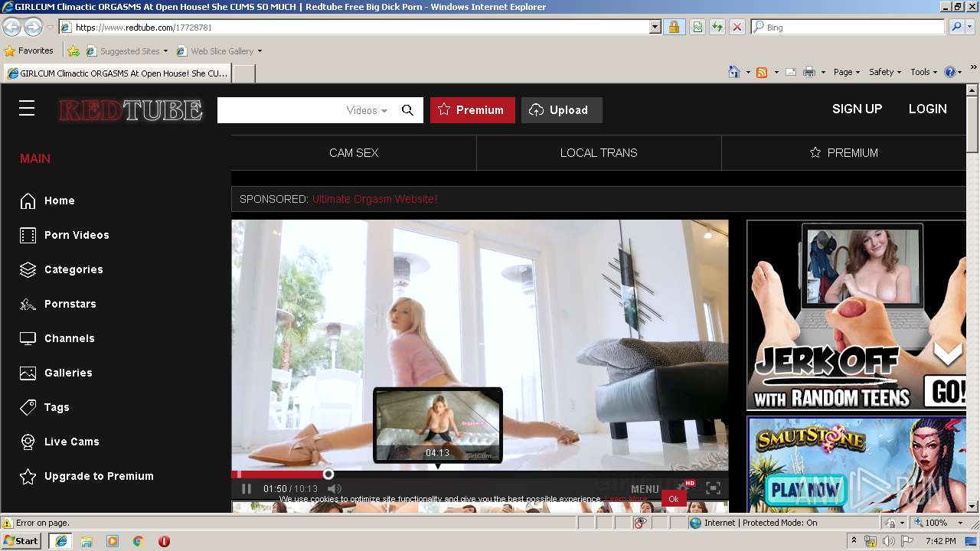Viewport: 980px width, 551px height.
Task: Click the site search input field
Action: [x=281, y=110]
